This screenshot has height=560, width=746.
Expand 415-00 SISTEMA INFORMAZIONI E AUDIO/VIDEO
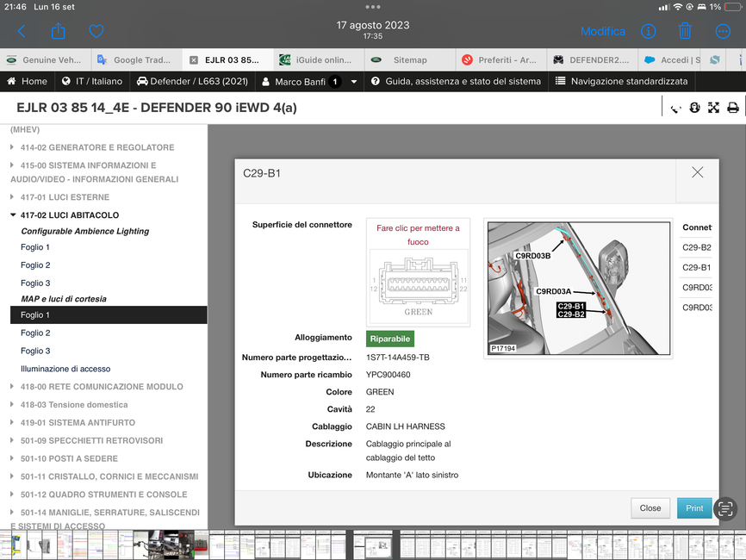(x=12, y=165)
